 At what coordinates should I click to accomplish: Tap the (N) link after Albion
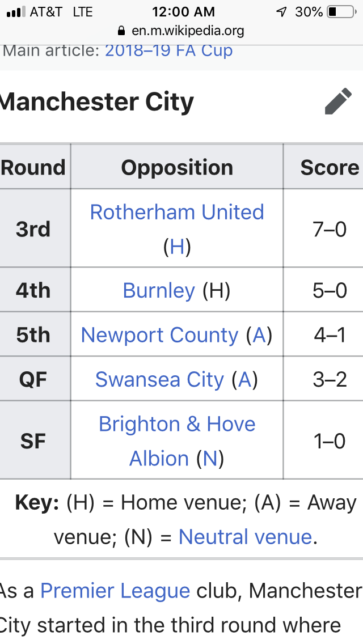[210, 458]
